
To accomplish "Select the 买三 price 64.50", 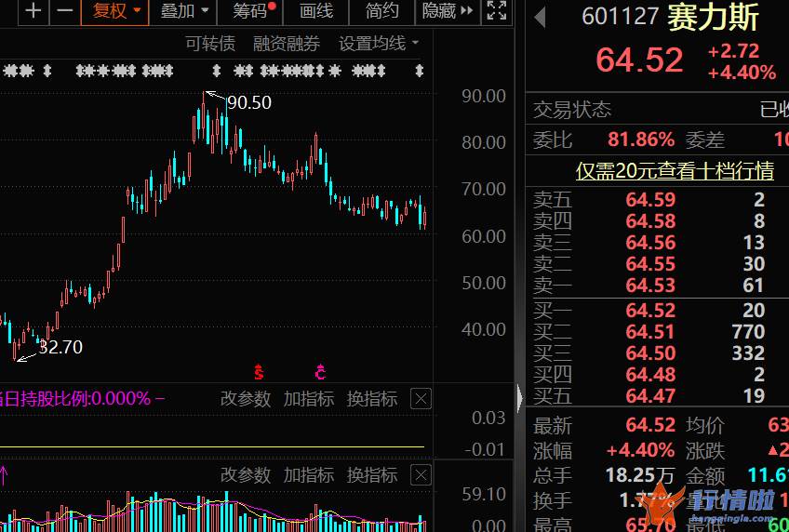I will tap(650, 353).
